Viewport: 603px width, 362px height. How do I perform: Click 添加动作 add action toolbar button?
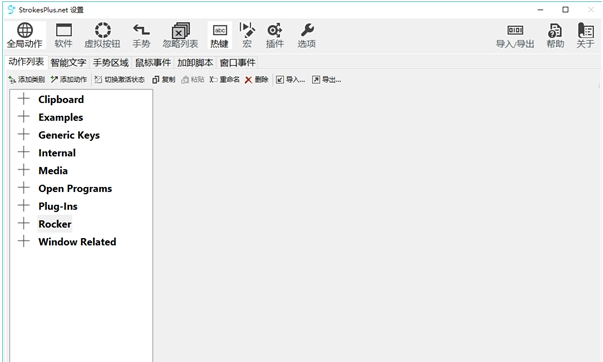point(69,80)
